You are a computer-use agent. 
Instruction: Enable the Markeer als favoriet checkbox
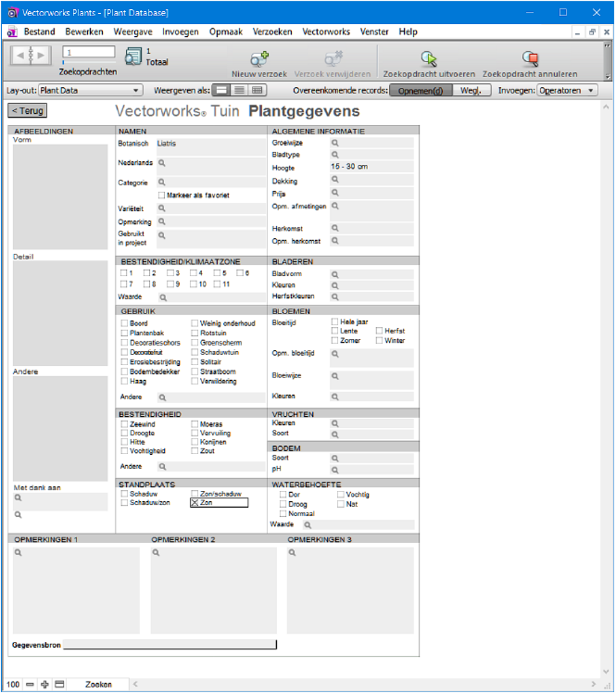[x=162, y=195]
